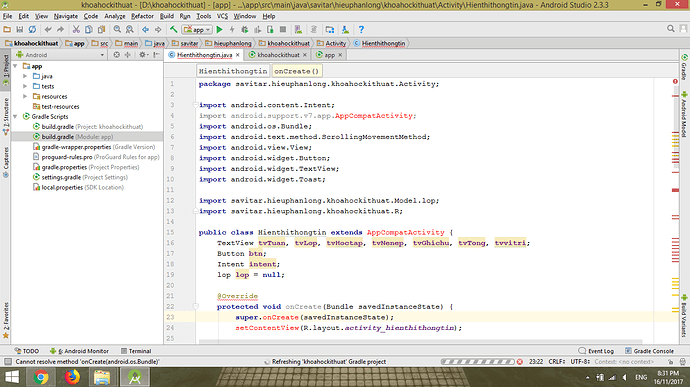This screenshot has height=387, width=690.
Task: Click the Help question mark icon
Action: coord(361,29)
